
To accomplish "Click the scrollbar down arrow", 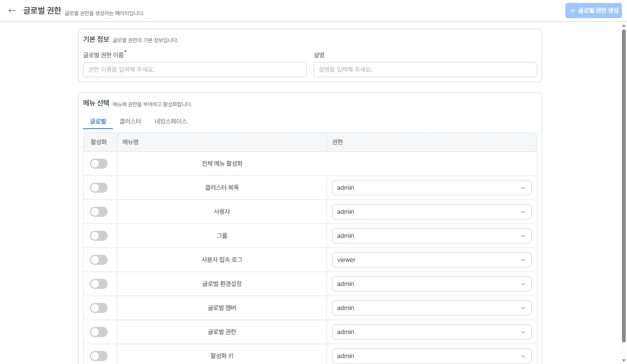I will [x=624, y=361].
